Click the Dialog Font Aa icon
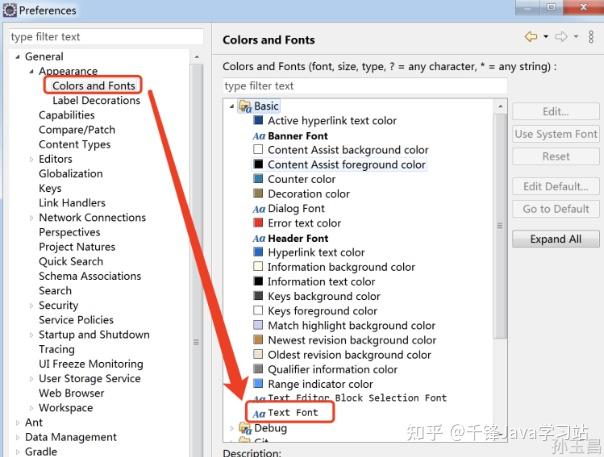This screenshot has width=604, height=457. [259, 209]
